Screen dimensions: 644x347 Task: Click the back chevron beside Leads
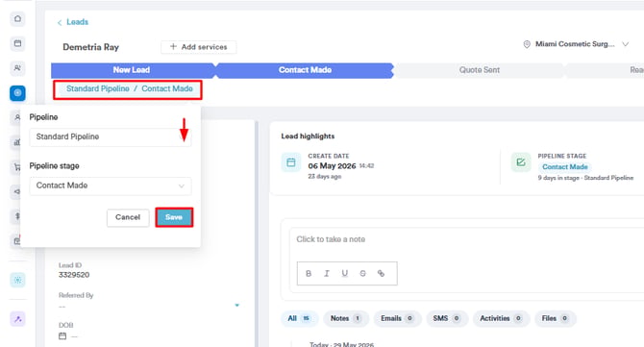click(x=60, y=22)
